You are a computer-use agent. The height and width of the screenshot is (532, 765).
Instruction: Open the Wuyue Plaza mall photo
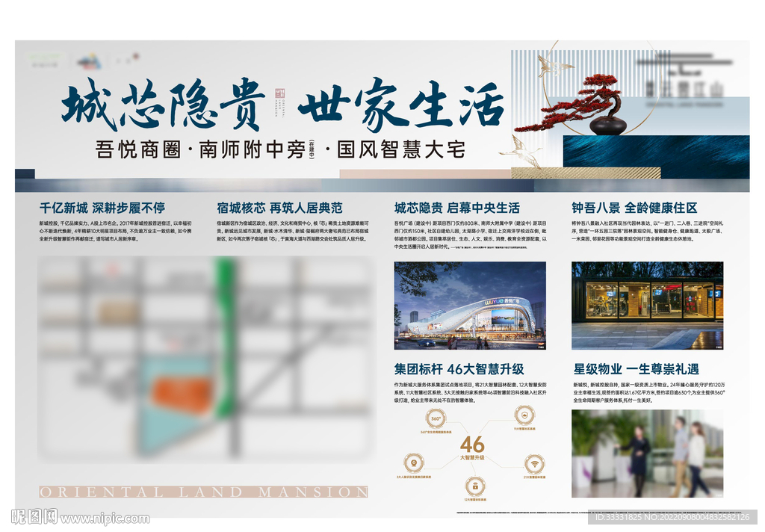click(x=470, y=306)
